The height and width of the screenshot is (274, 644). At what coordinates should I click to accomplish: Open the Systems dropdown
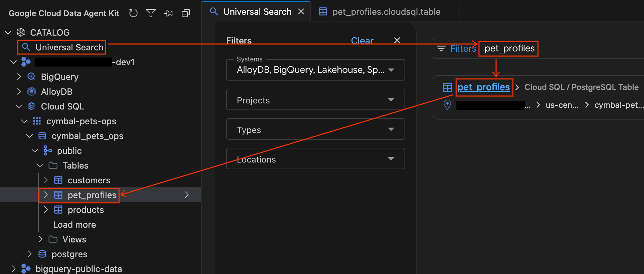(x=315, y=70)
